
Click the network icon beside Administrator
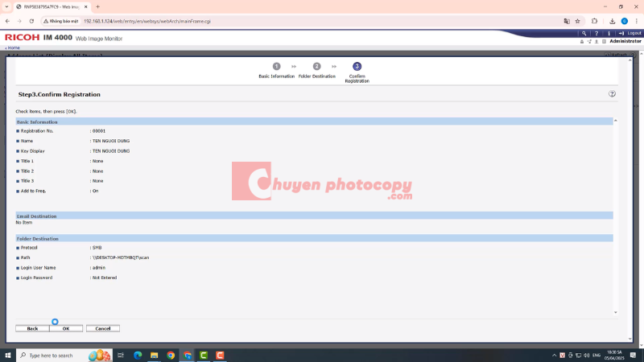tap(589, 42)
